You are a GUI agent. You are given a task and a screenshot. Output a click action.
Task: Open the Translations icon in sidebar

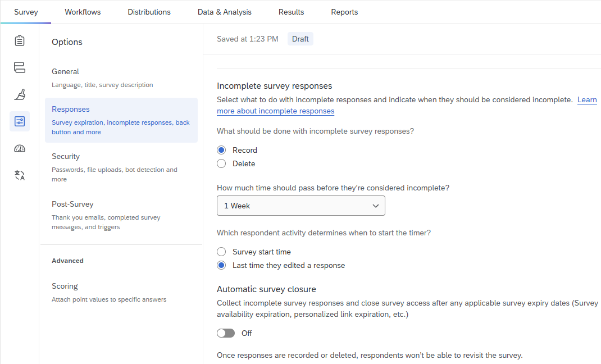(20, 175)
